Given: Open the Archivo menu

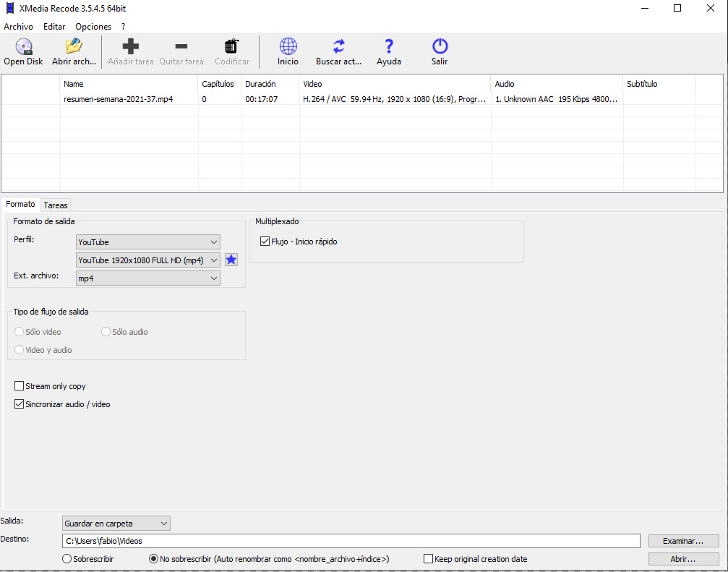Looking at the screenshot, I should click(x=19, y=27).
